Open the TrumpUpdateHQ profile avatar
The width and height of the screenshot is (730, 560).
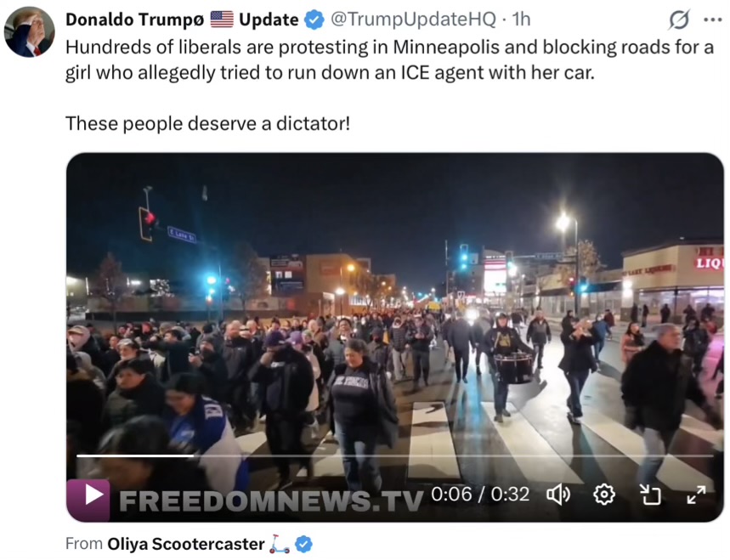pos(30,31)
